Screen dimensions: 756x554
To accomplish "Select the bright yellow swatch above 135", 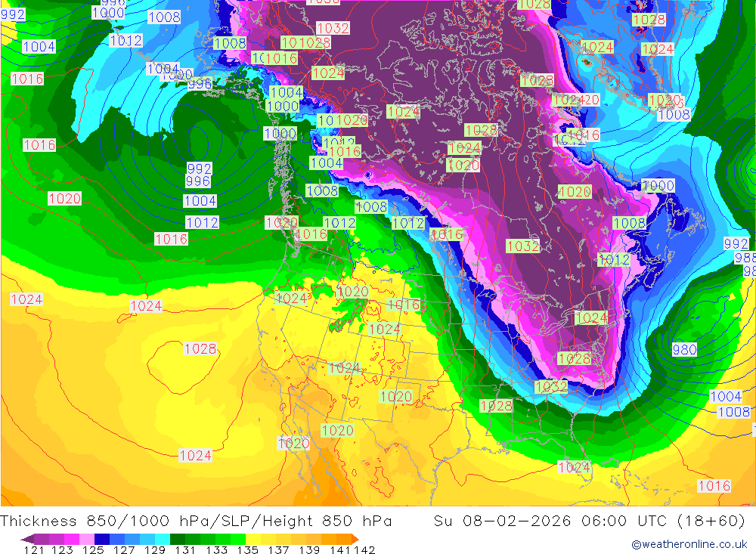I will pyautogui.click(x=253, y=539).
